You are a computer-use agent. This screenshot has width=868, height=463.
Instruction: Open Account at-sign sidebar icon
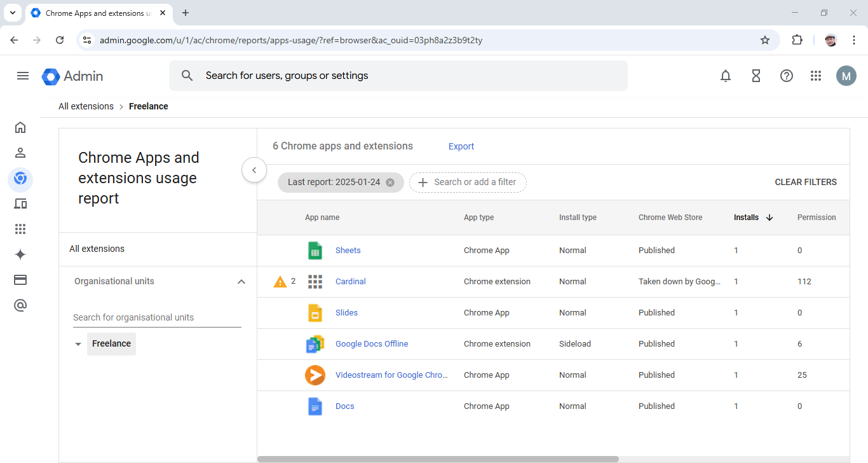(x=20, y=306)
